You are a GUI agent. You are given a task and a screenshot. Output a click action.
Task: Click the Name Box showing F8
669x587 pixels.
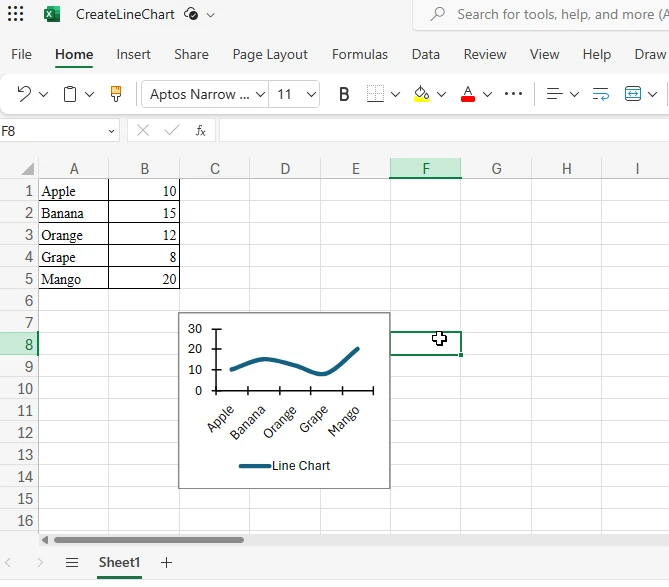click(58, 130)
